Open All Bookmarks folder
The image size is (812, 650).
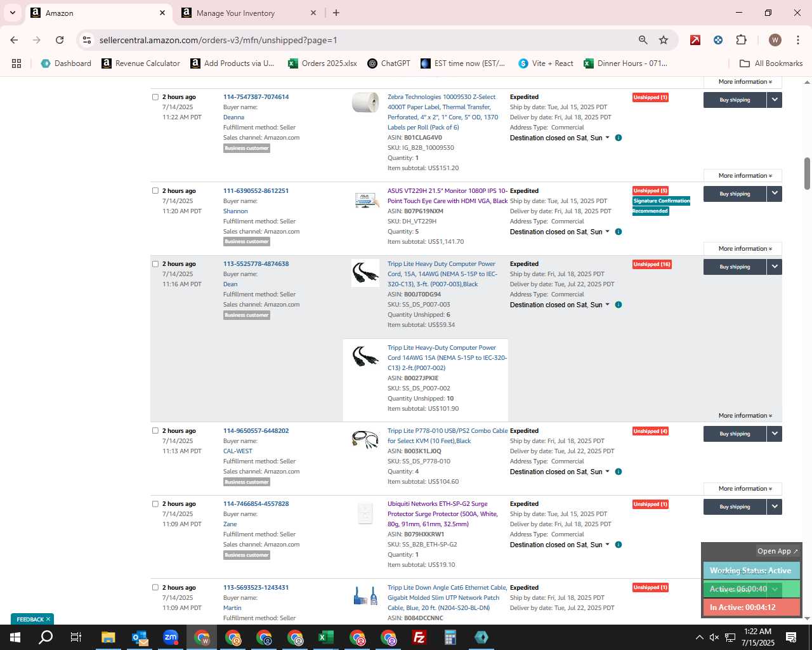point(771,63)
